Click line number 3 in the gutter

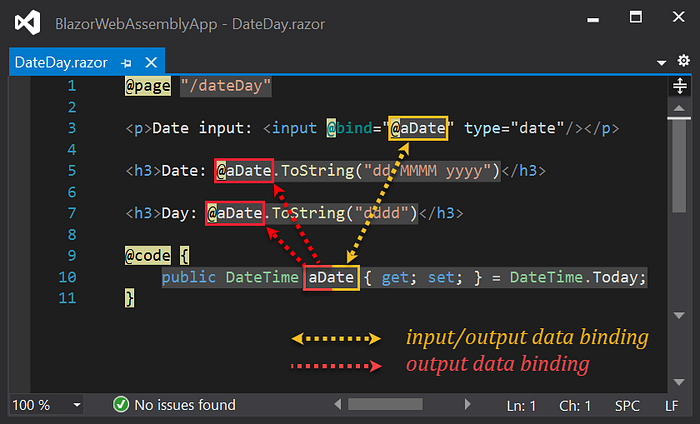[x=72, y=128]
